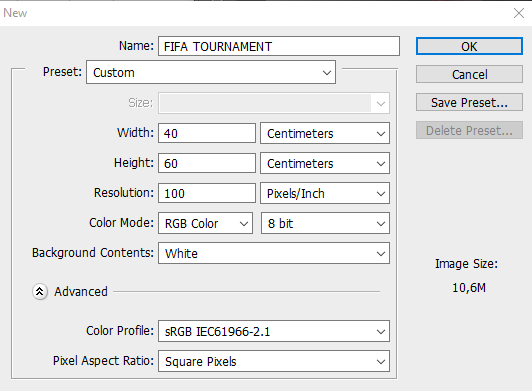Click the Advanced label text
This screenshot has width=532, height=391.
coord(81,292)
